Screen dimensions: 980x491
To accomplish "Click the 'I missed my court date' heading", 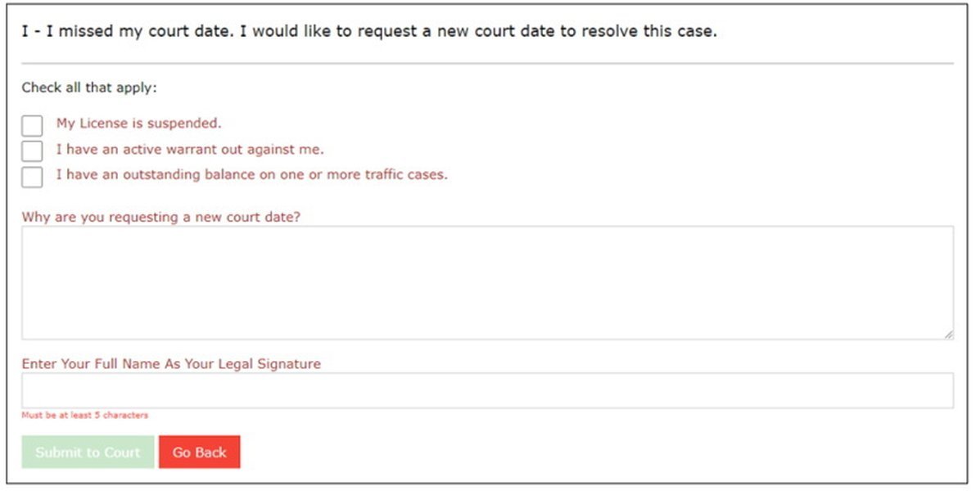I will (368, 32).
